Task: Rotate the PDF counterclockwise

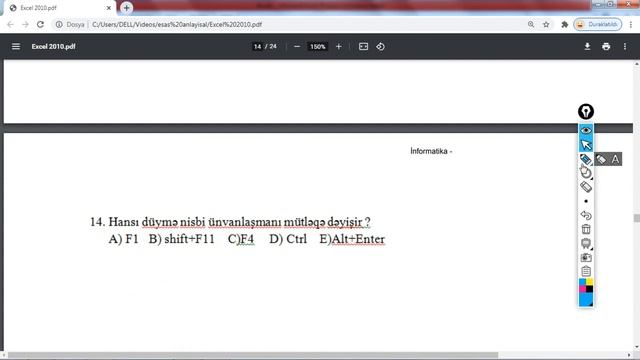Action: click(380, 47)
